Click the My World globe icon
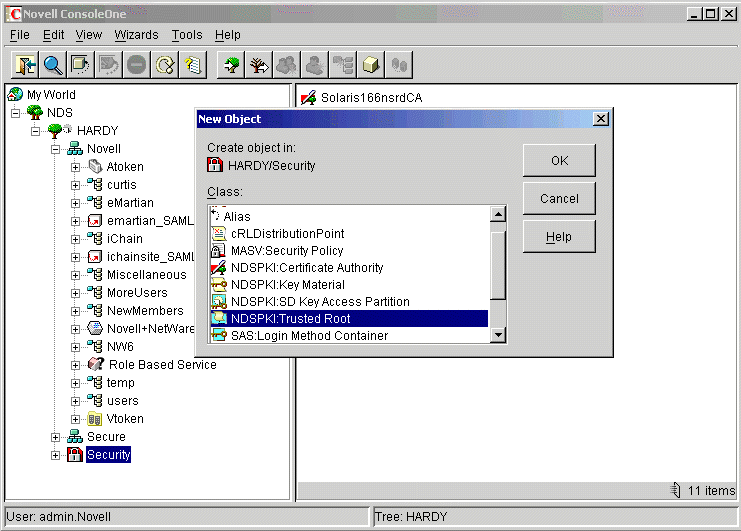Image resolution: width=741 pixels, height=531 pixels. coord(15,94)
